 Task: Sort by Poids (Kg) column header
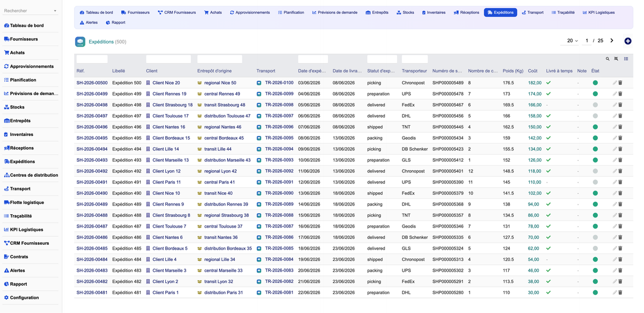(513, 71)
